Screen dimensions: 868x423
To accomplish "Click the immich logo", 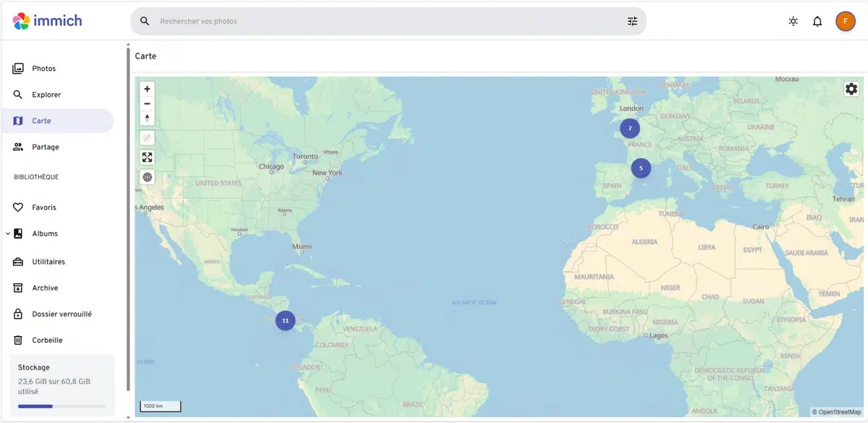I will 48,21.
